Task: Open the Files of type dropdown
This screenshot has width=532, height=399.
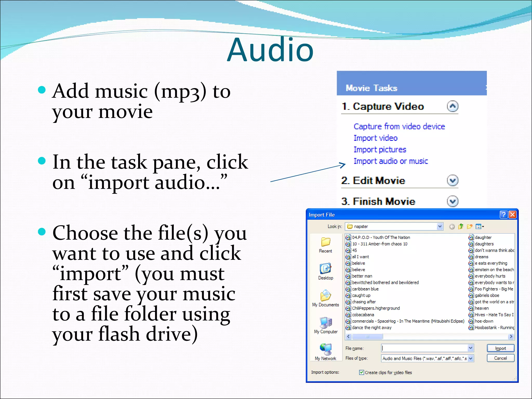Action: pyautogui.click(x=470, y=358)
